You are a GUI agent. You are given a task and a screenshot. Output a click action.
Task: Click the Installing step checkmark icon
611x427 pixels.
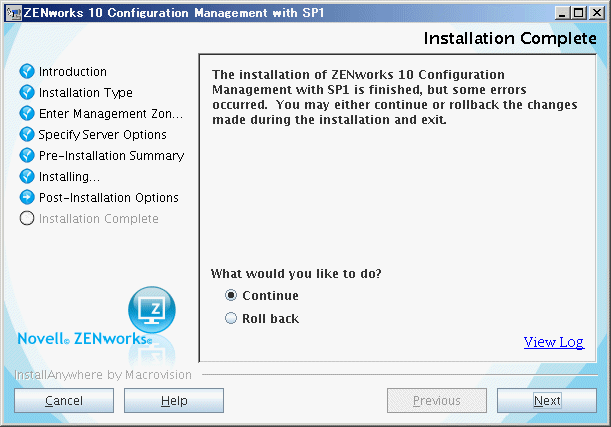point(27,176)
